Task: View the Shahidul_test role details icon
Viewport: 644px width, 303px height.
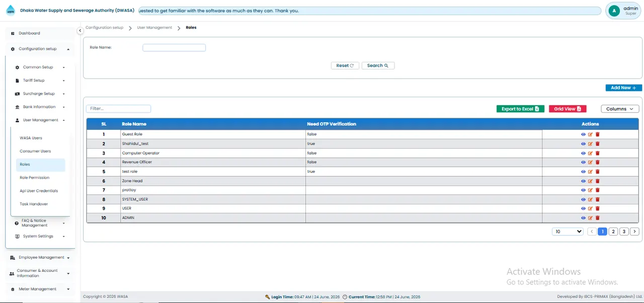Action: 583,144
